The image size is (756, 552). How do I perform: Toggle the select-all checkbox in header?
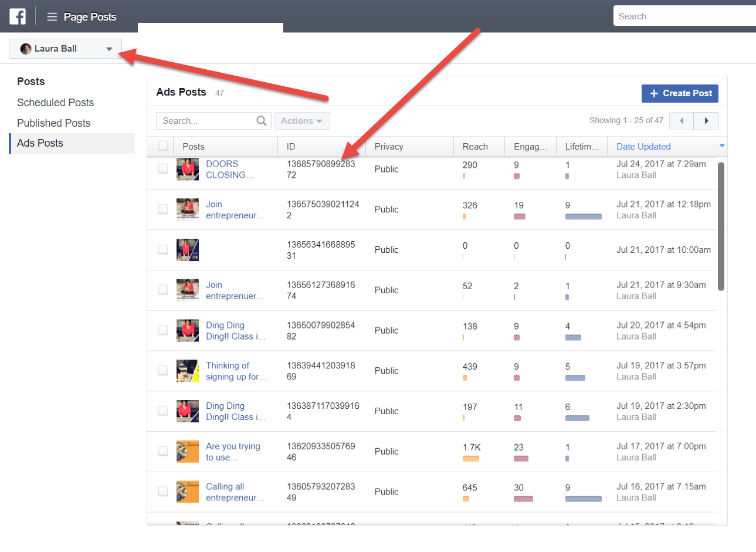click(x=163, y=146)
